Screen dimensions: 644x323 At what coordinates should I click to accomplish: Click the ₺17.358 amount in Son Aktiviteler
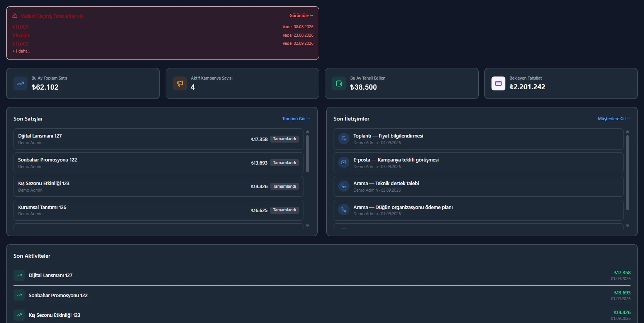click(622, 272)
